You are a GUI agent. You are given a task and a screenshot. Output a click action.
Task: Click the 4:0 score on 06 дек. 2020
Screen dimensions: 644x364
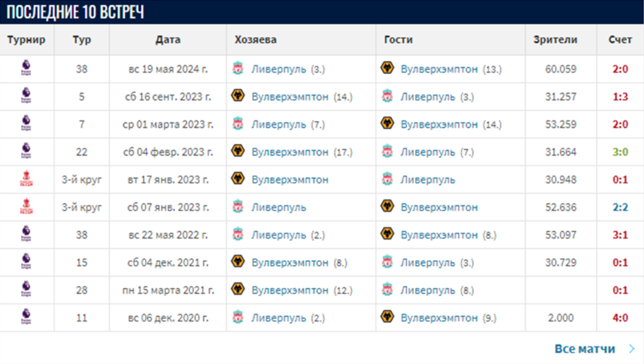click(x=620, y=318)
